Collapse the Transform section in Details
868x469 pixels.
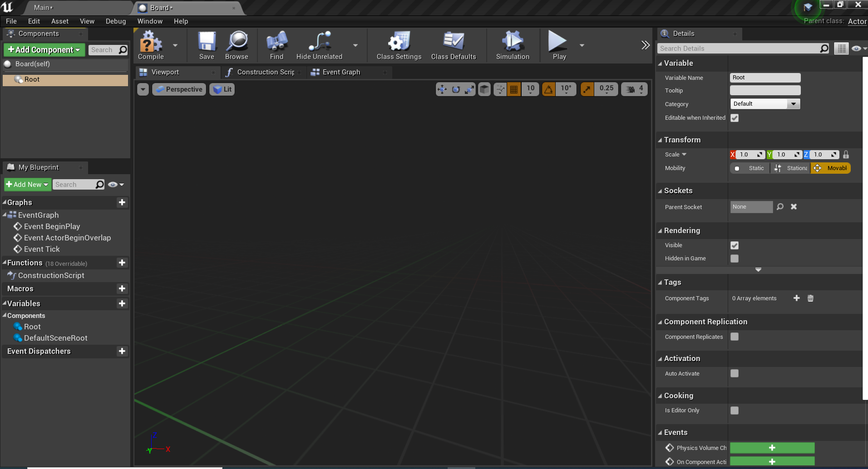tap(661, 140)
